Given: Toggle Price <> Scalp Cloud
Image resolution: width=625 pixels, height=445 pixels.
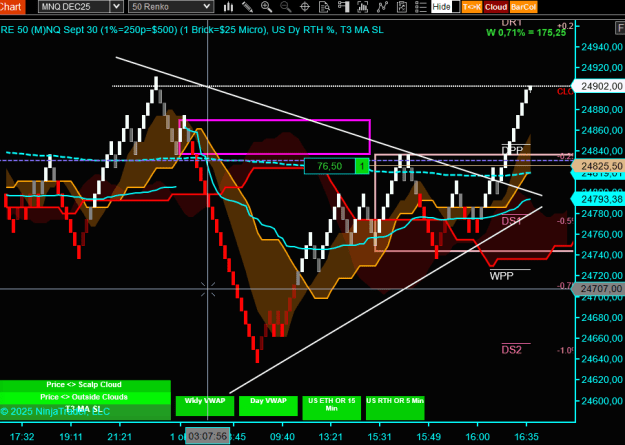Looking at the screenshot, I should [x=85, y=385].
